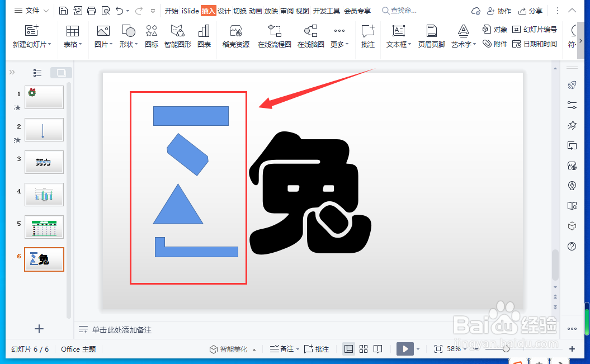The image size is (590, 364).
Task: Open the slideshow play dropdown arrow
Action: point(418,349)
